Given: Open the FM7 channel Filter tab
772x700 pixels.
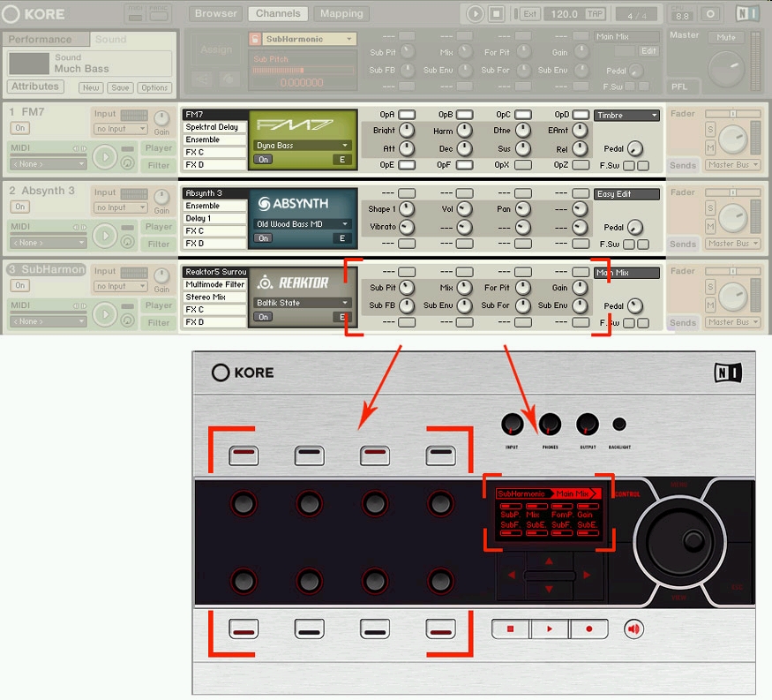Looking at the screenshot, I should [159, 166].
